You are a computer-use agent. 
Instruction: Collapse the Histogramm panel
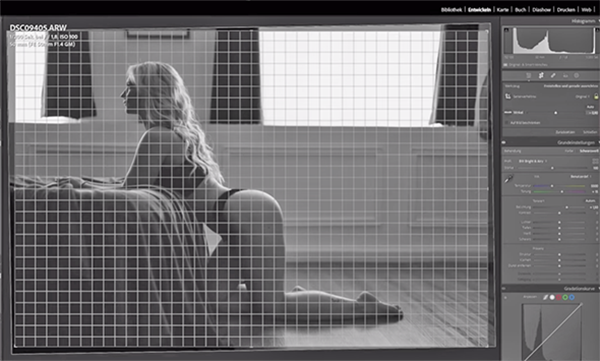(x=598, y=21)
